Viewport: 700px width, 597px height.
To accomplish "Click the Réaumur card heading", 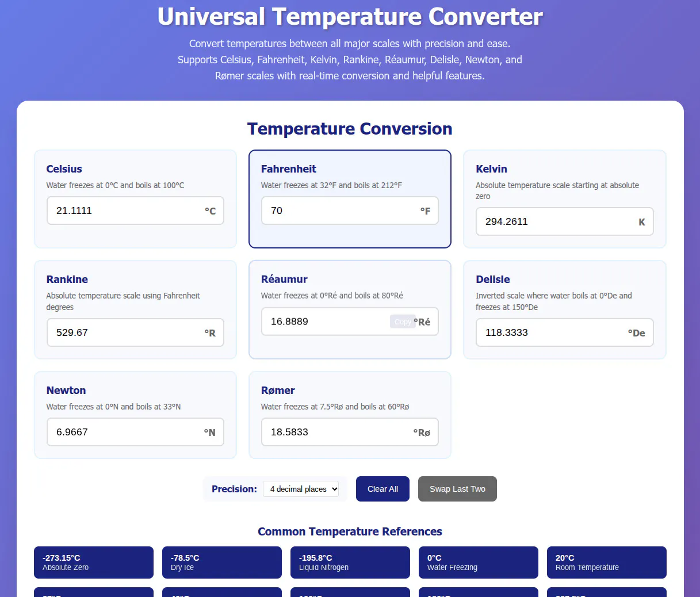I will [284, 280].
